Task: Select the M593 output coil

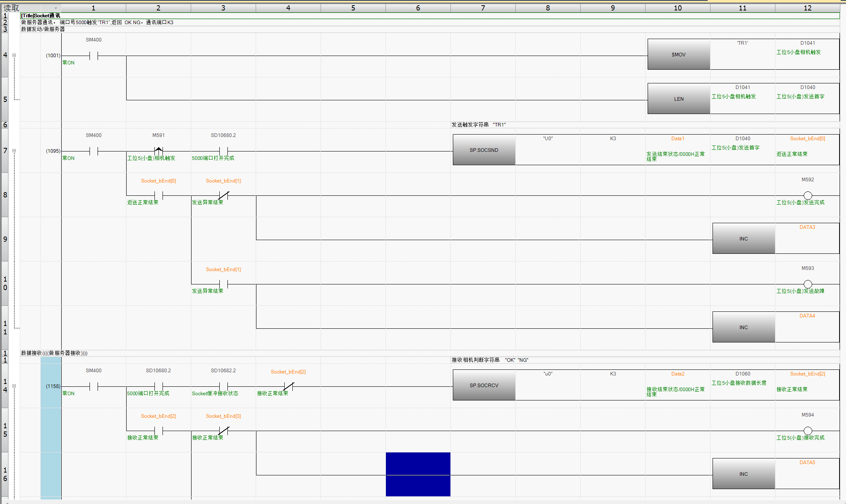Action: 807,284
